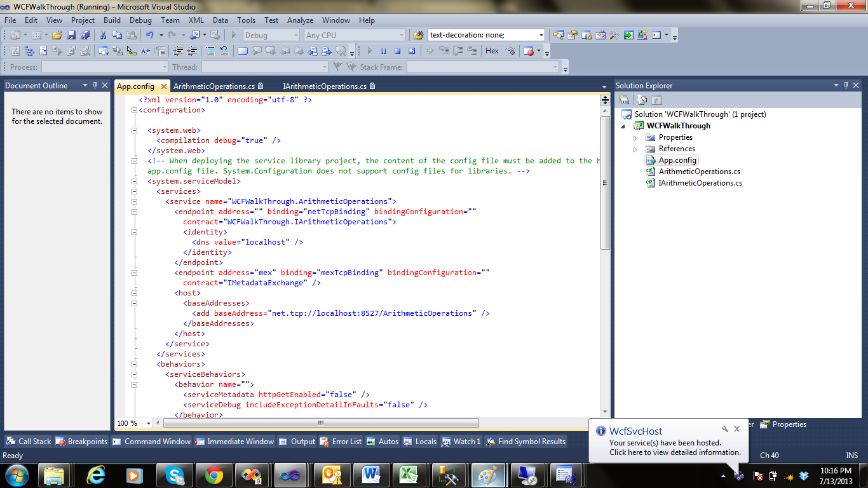The width and height of the screenshot is (868, 488).
Task: Open the Any CPU platform dropdown
Action: click(401, 36)
